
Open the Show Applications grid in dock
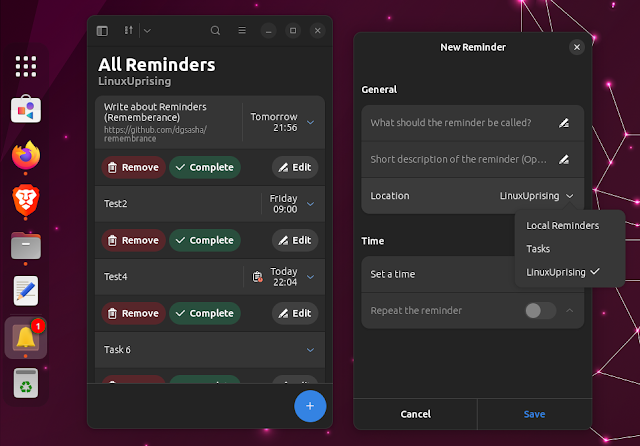[26, 67]
